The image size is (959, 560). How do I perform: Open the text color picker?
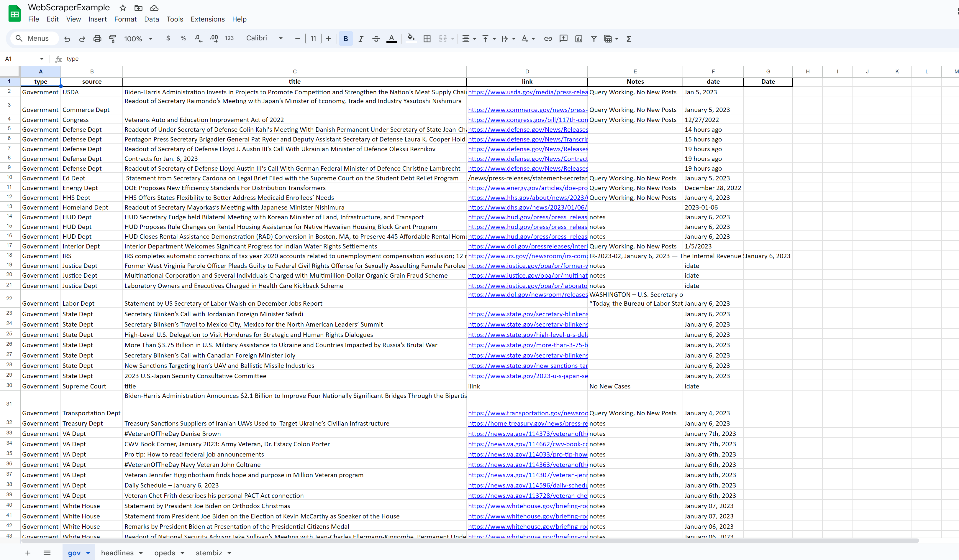click(x=391, y=38)
